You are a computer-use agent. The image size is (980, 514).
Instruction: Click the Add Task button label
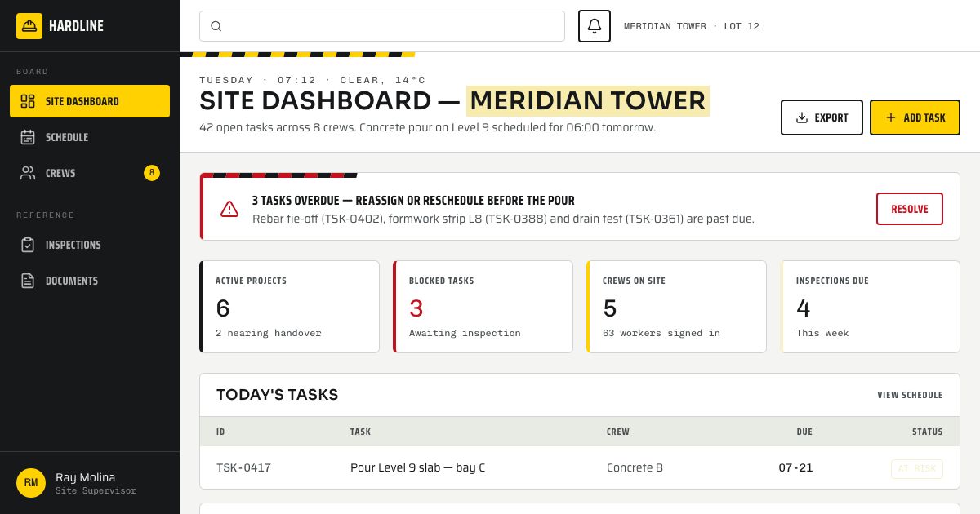tap(924, 117)
